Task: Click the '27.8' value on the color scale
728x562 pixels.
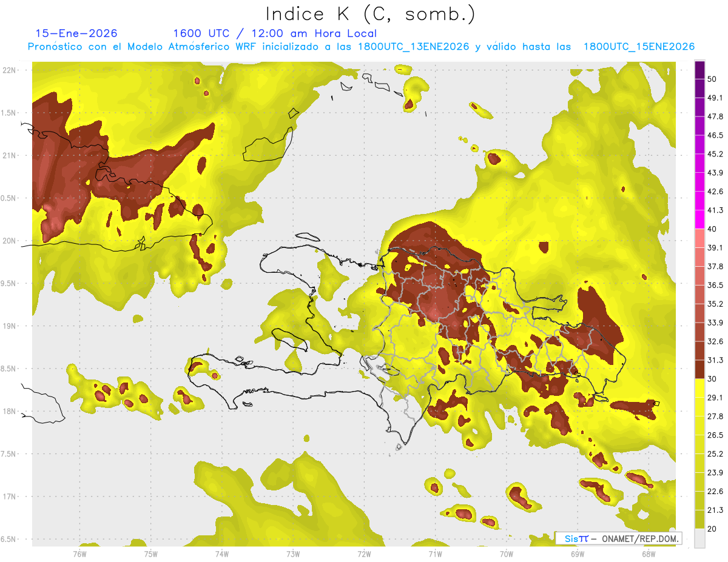Action: [715, 416]
